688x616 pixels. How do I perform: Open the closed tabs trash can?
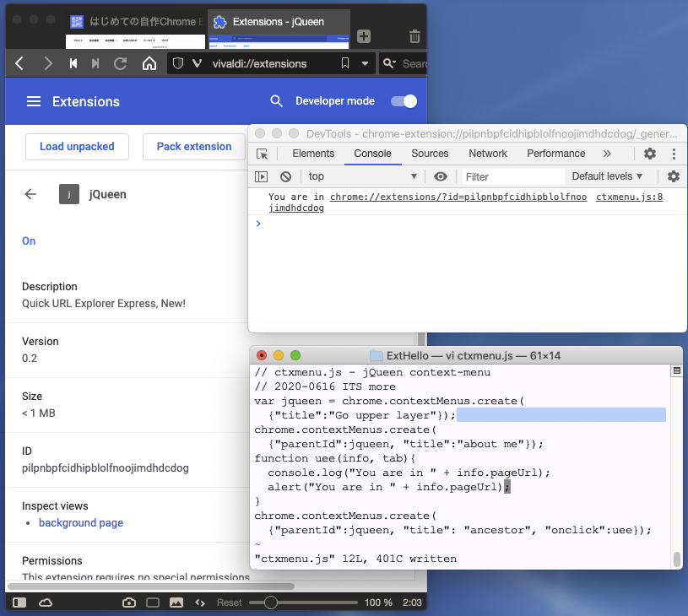tap(414, 36)
